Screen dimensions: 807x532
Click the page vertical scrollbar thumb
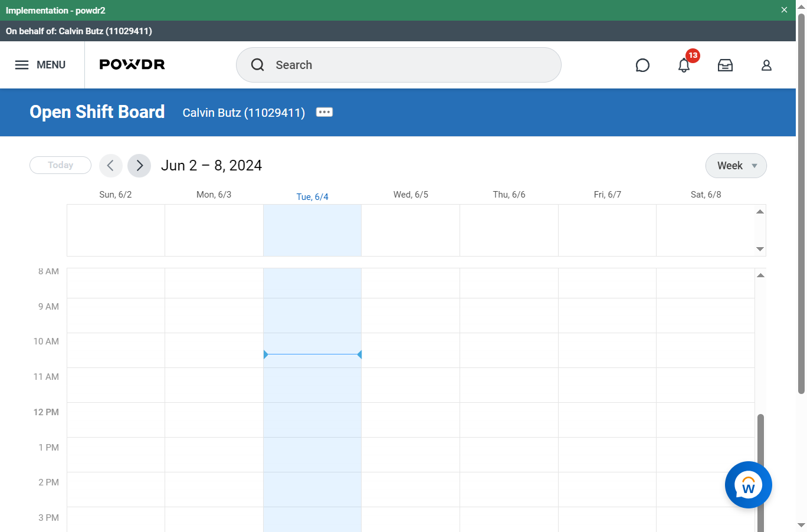click(801, 203)
